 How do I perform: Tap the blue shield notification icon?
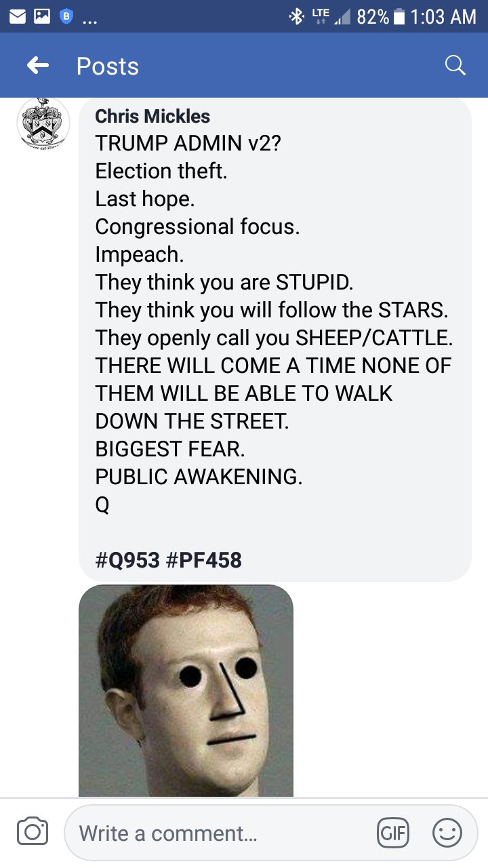pos(66,16)
